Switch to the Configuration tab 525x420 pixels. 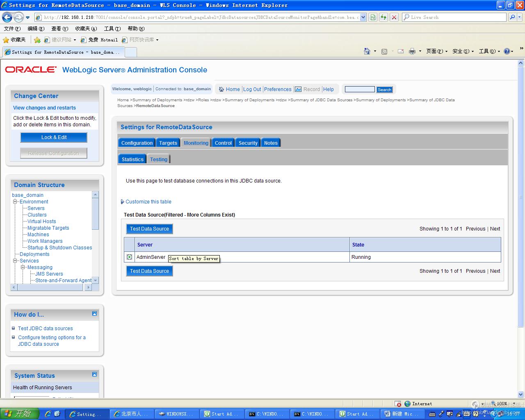(x=137, y=143)
